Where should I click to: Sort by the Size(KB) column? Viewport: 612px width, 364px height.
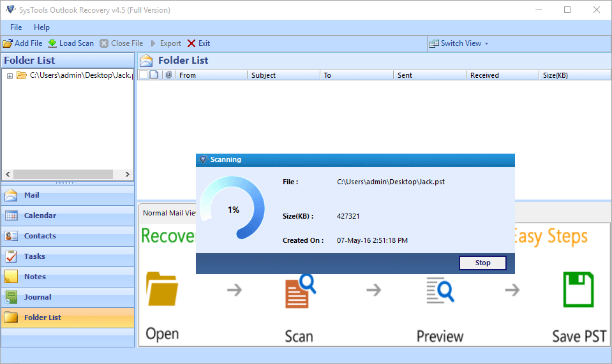point(575,75)
